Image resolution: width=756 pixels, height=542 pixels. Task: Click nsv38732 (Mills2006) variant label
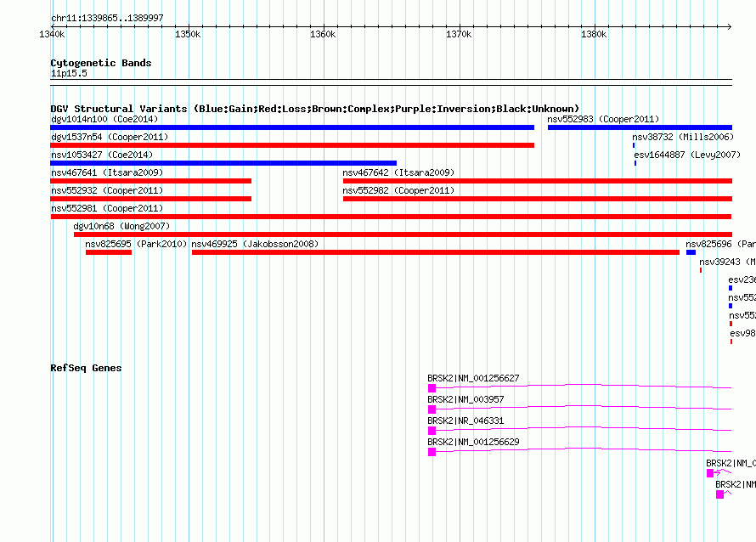coord(683,137)
